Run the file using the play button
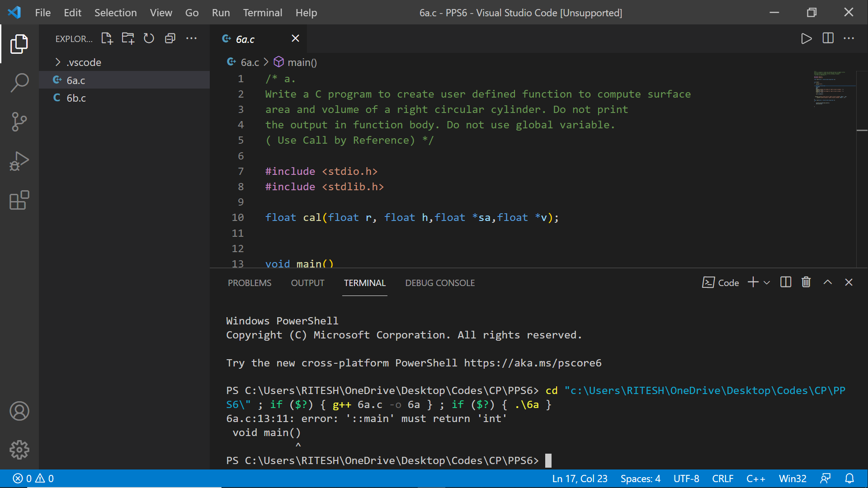 click(807, 38)
